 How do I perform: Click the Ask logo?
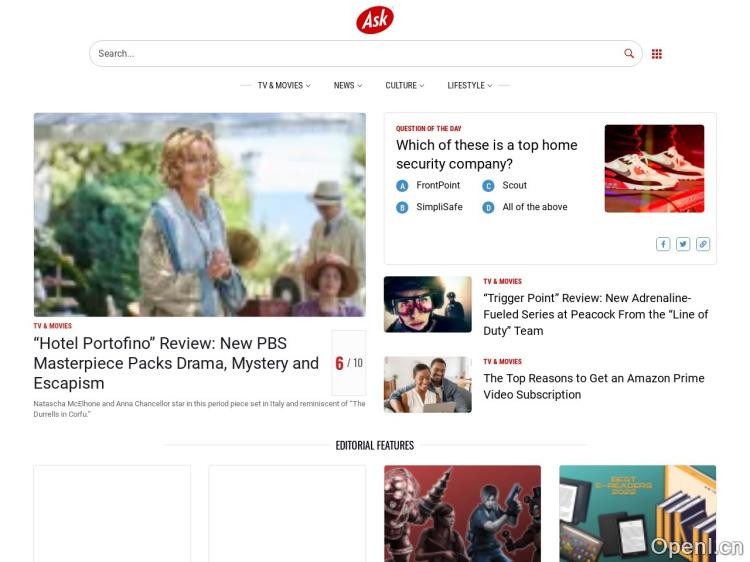click(x=375, y=20)
